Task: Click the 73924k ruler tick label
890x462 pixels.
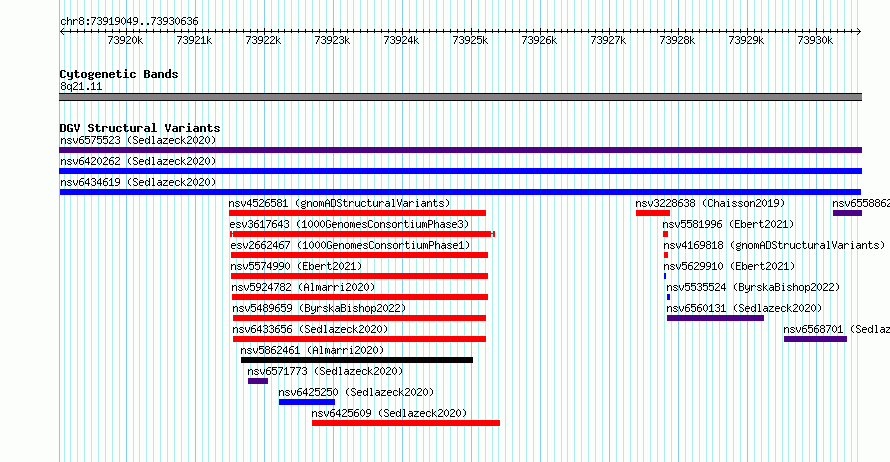Action: click(x=401, y=40)
